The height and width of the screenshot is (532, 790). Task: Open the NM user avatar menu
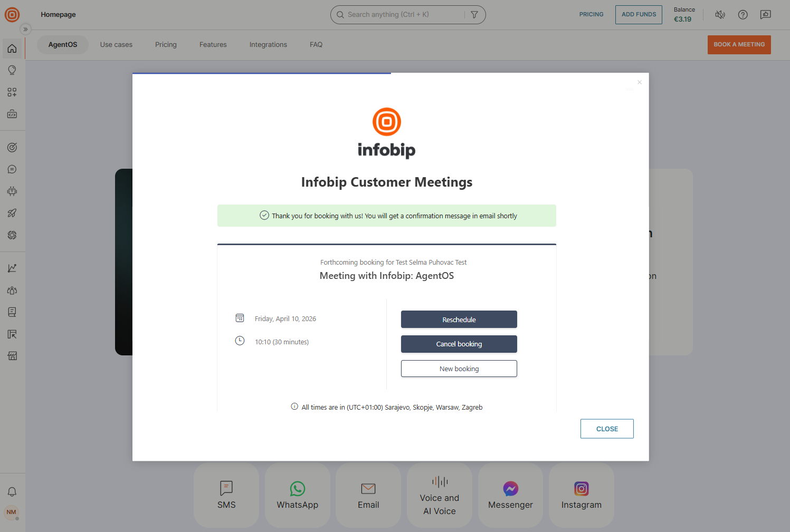click(12, 512)
